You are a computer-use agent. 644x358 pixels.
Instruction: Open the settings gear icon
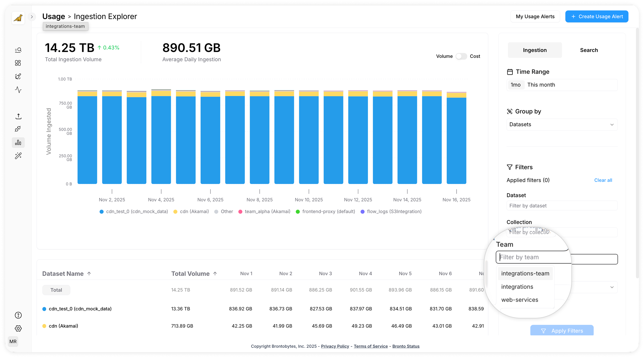coord(18,328)
